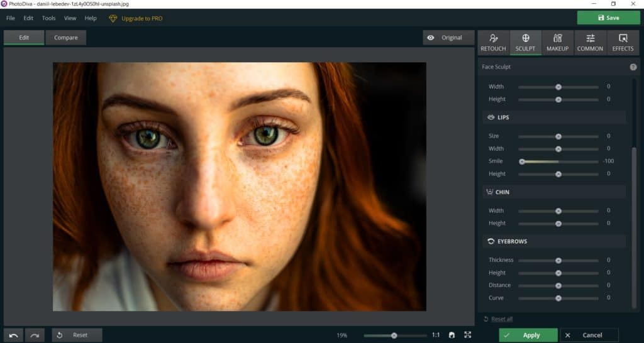The image size is (644, 343).
Task: Click the green Apply button
Action: pyautogui.click(x=528, y=335)
